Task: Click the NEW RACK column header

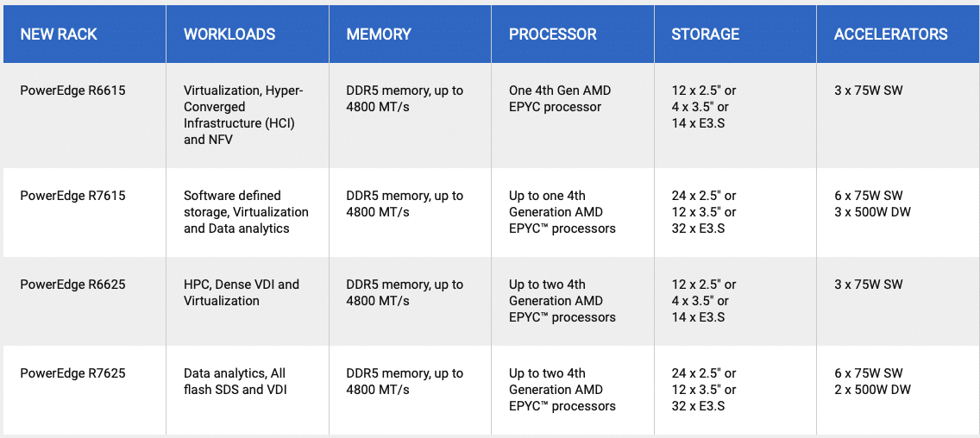Action: coord(59,34)
